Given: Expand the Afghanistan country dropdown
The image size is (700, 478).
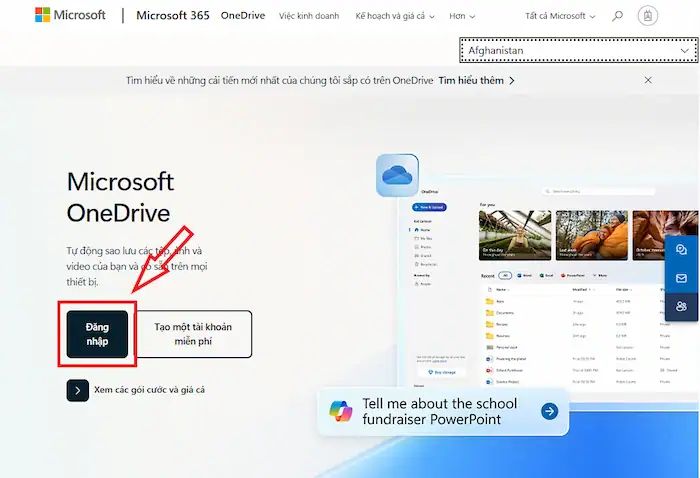Looking at the screenshot, I should 577,50.
